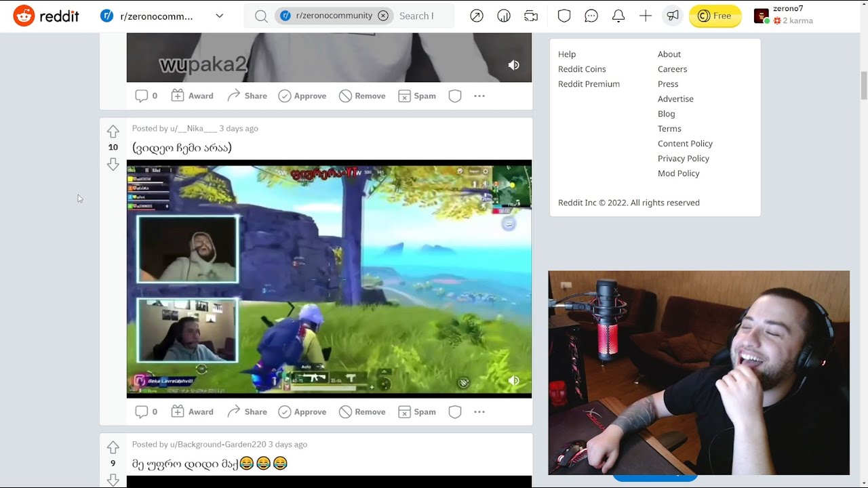Give an Award to the wupaka2 post
This screenshot has height=488, width=868.
(192, 96)
